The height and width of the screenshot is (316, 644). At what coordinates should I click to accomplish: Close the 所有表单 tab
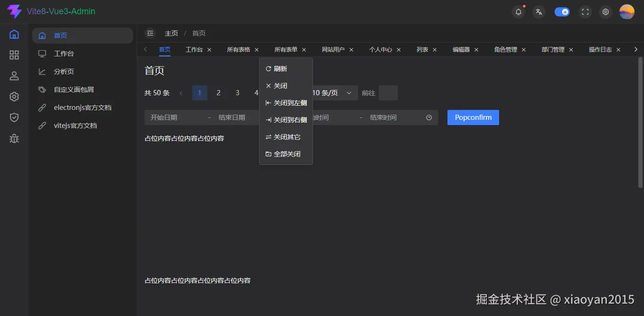304,50
